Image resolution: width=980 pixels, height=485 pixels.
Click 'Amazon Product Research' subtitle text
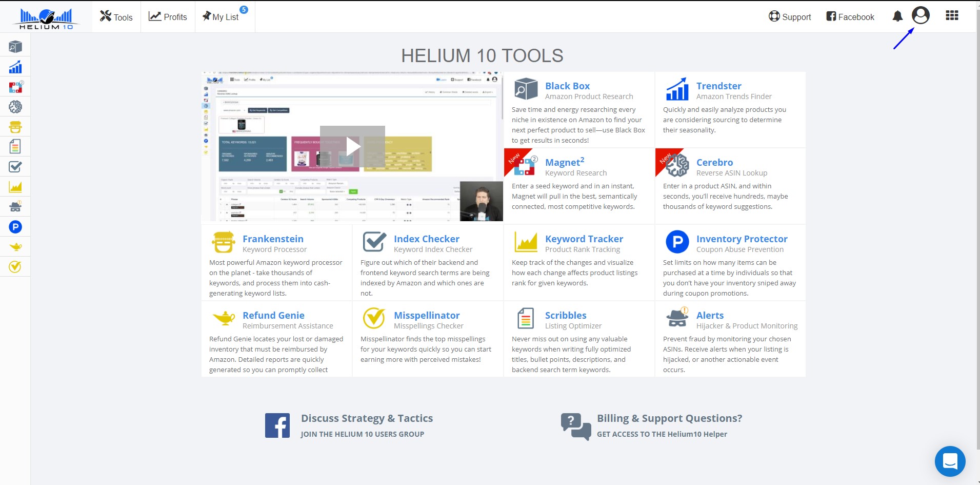[x=589, y=96]
